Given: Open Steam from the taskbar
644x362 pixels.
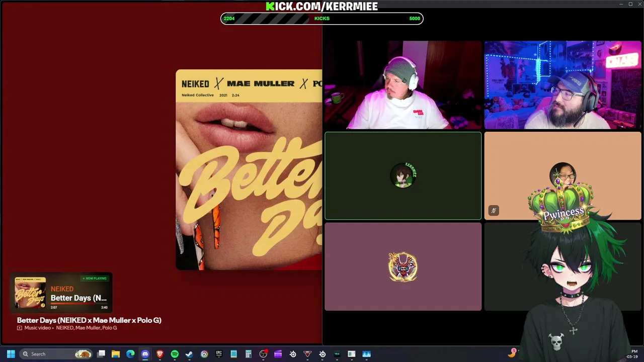Looking at the screenshot, I should 189,354.
